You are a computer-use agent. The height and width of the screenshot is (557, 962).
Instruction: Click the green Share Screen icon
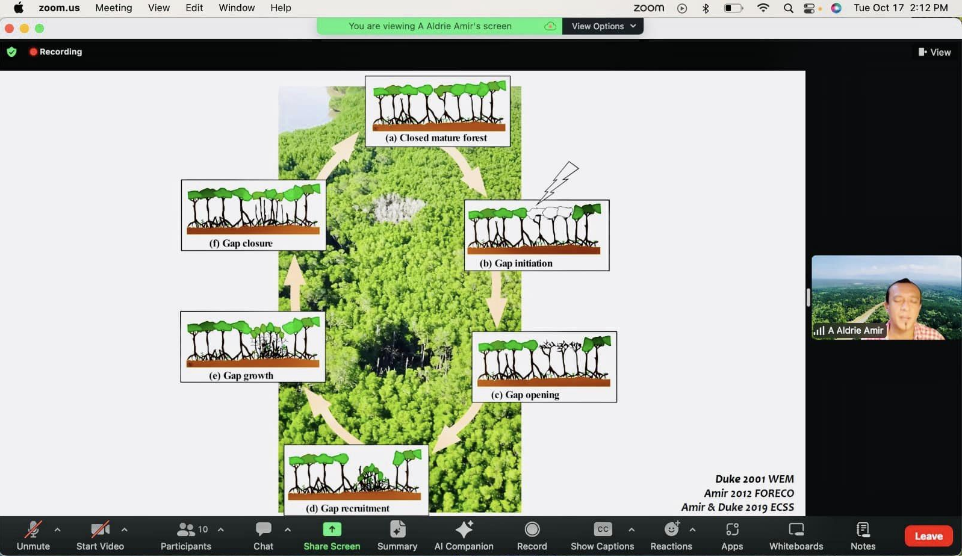(x=331, y=530)
